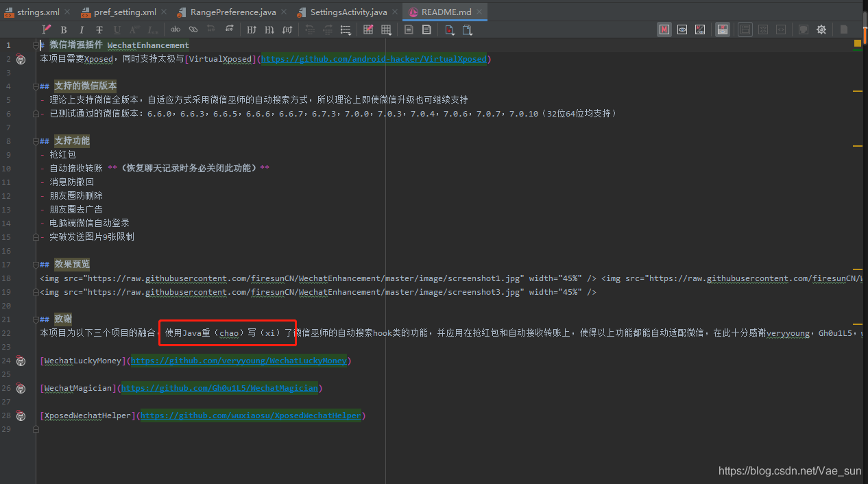The image size is (868, 484).
Task: Close the SettingsActivity.java tab
Action: [x=394, y=12]
